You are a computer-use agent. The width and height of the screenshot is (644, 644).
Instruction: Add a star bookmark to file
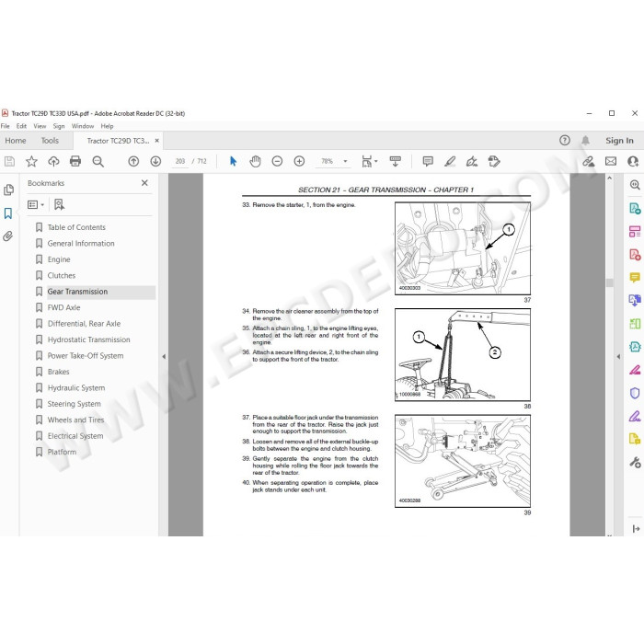(31, 161)
